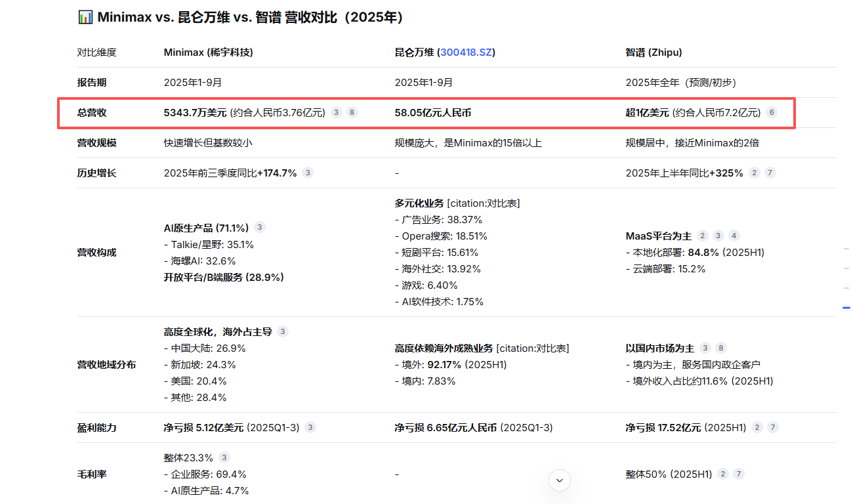The width and height of the screenshot is (853, 504).
Task: Click the 营收地域分布 row label
Action: (106, 364)
